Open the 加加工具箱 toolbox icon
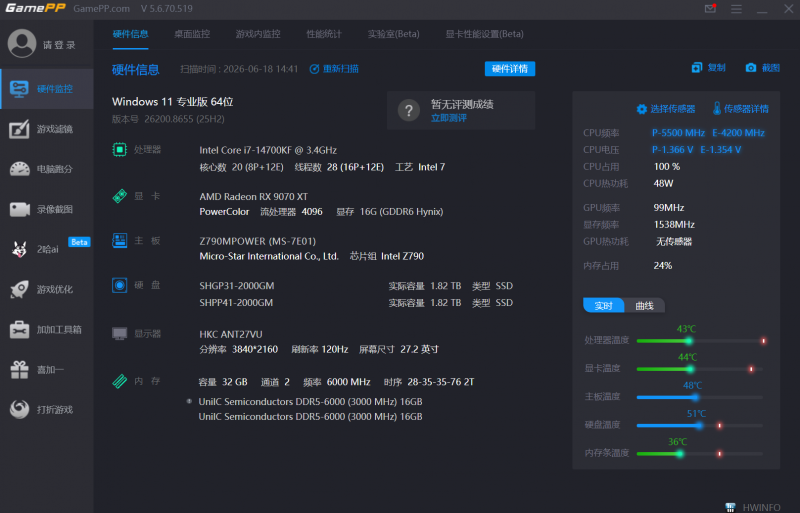Screen dimensions: 800x513 coord(19,330)
